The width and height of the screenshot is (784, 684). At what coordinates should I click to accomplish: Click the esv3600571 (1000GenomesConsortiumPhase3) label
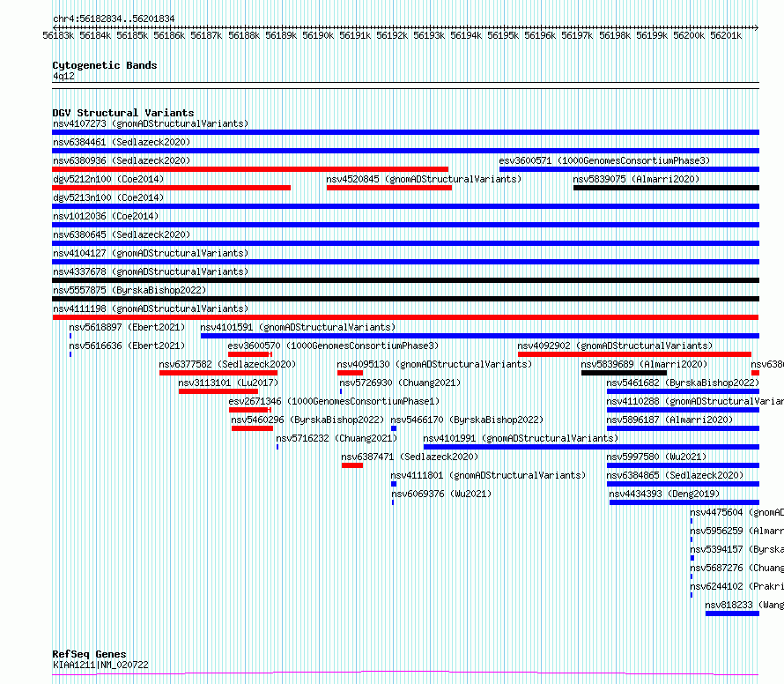tap(604, 160)
